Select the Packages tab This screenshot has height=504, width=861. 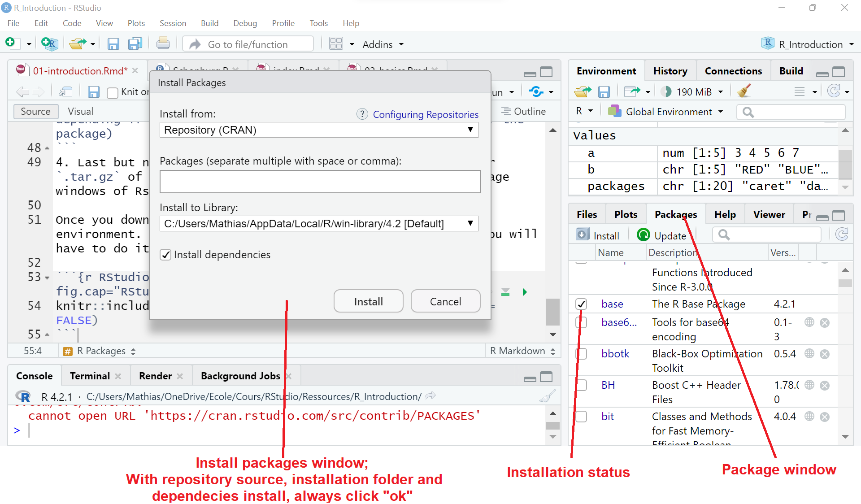click(x=676, y=214)
